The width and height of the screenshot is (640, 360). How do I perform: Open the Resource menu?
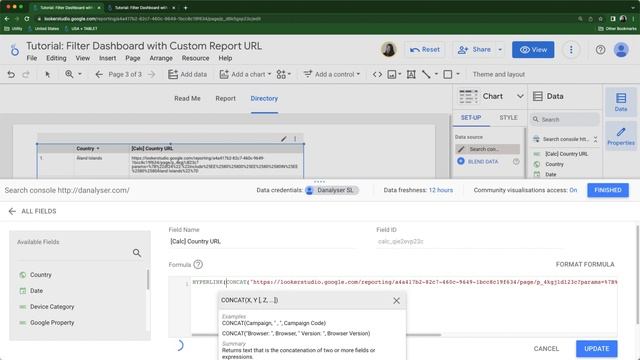[x=196, y=58]
